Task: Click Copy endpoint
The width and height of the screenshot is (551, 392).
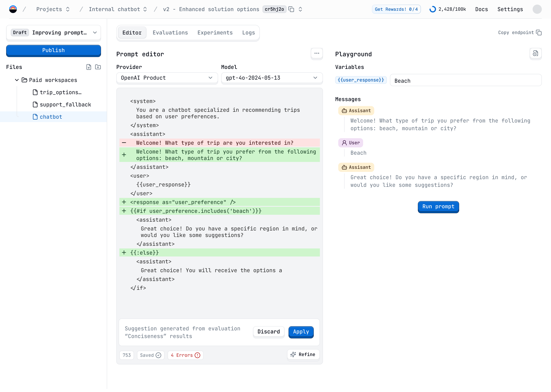Action: (x=520, y=33)
